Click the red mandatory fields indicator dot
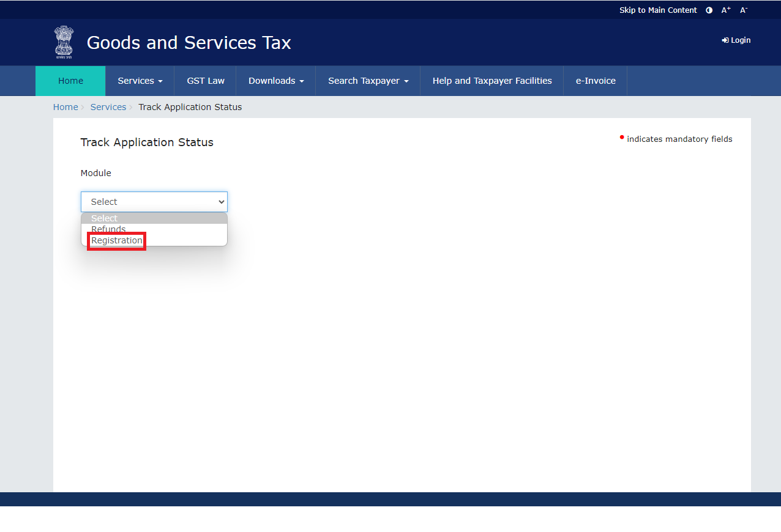The image size is (781, 532). point(622,137)
